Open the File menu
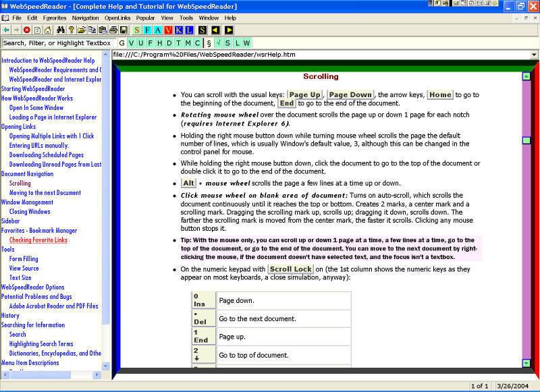Viewport: 540px width, 392px height. pos(16,18)
